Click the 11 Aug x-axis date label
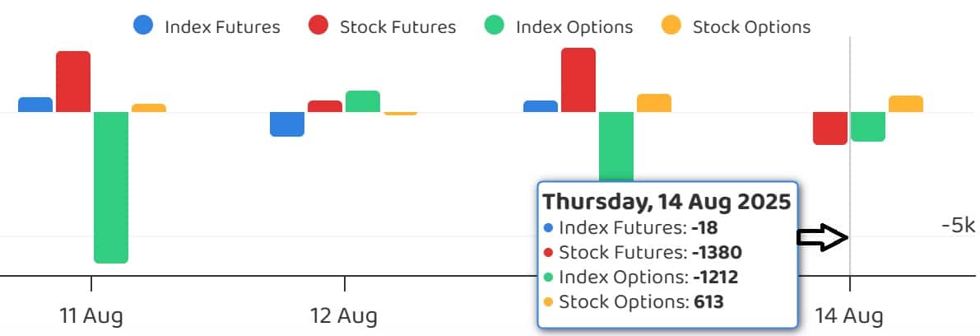980x336 pixels. point(91,315)
